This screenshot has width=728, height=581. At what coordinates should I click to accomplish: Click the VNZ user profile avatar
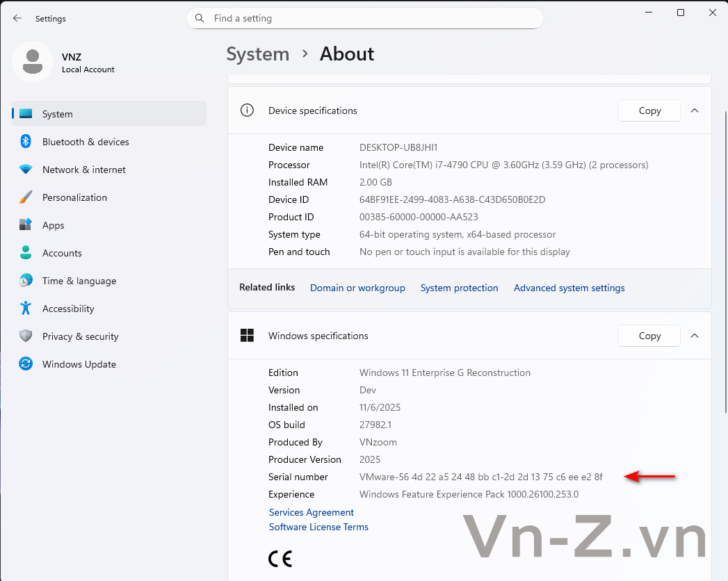32,62
